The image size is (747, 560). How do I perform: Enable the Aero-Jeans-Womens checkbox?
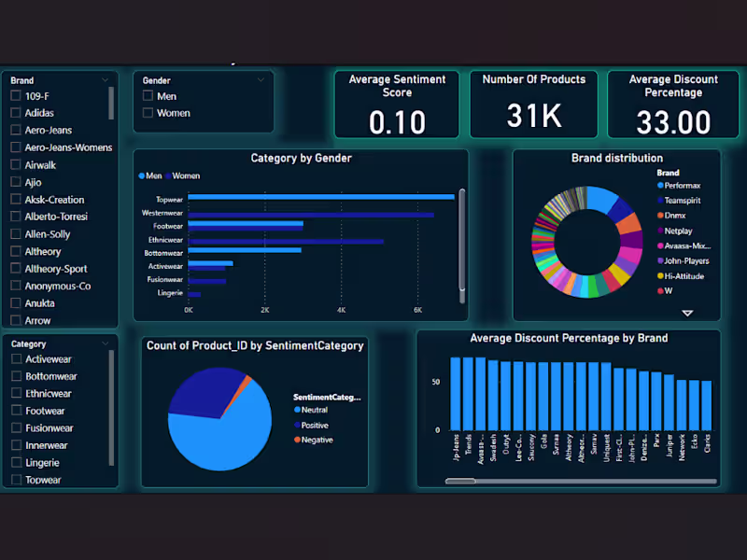click(x=16, y=147)
